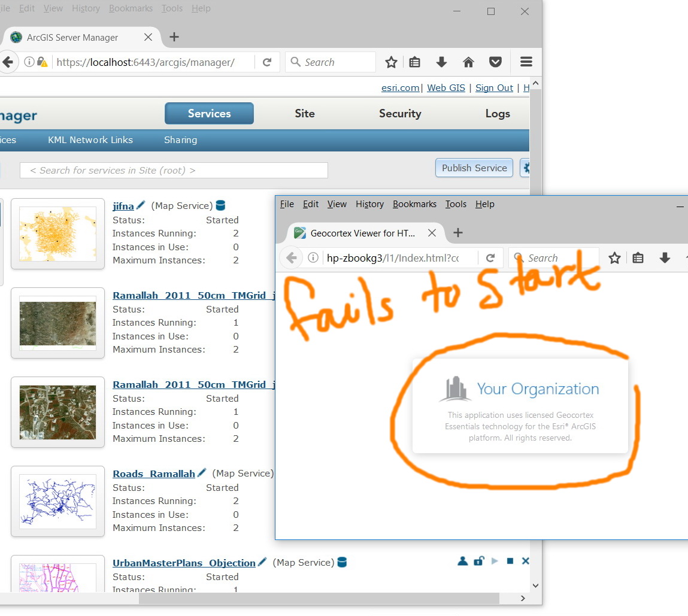Open Help menu in Geocortex window
The width and height of the screenshot is (688, 616).
coord(485,204)
